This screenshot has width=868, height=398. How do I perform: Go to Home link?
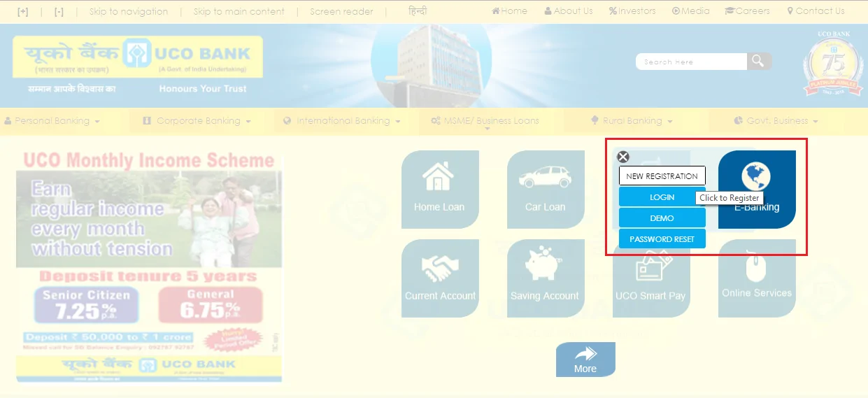tap(509, 11)
